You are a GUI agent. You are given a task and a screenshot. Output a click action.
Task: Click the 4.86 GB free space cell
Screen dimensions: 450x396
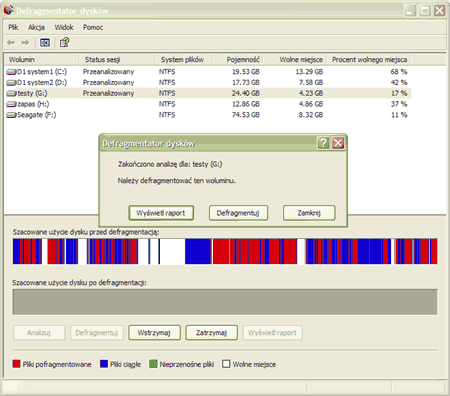(311, 104)
